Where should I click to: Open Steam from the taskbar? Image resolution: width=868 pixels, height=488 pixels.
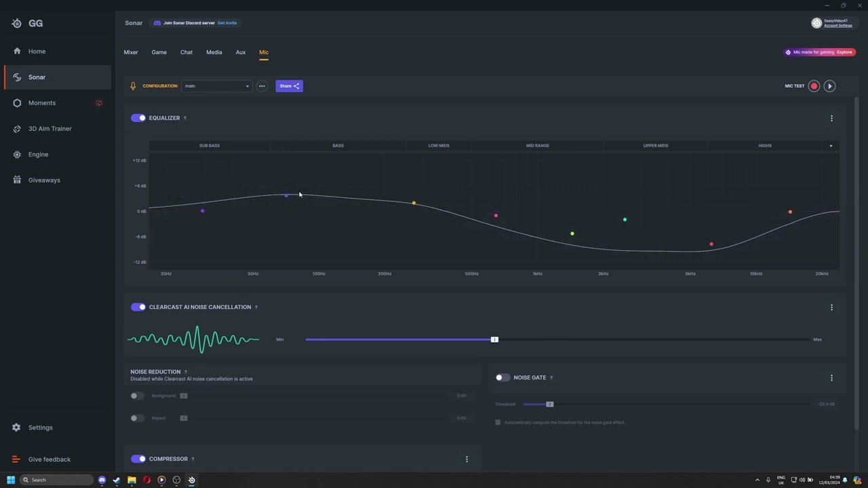click(117, 480)
